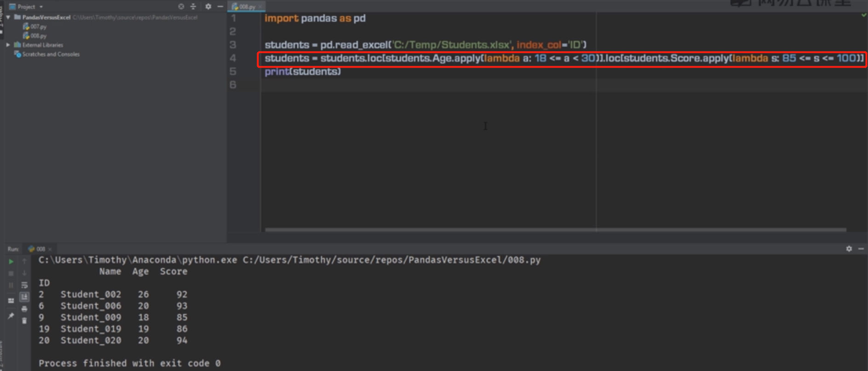The image size is (868, 371).
Task: Open the Project panel settings gear
Action: 208,6
